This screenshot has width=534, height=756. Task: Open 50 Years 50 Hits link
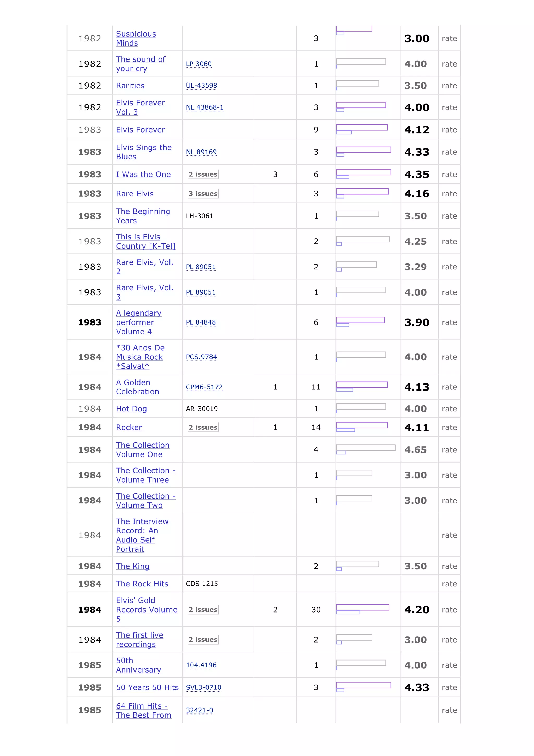pyautogui.click(x=147, y=687)
